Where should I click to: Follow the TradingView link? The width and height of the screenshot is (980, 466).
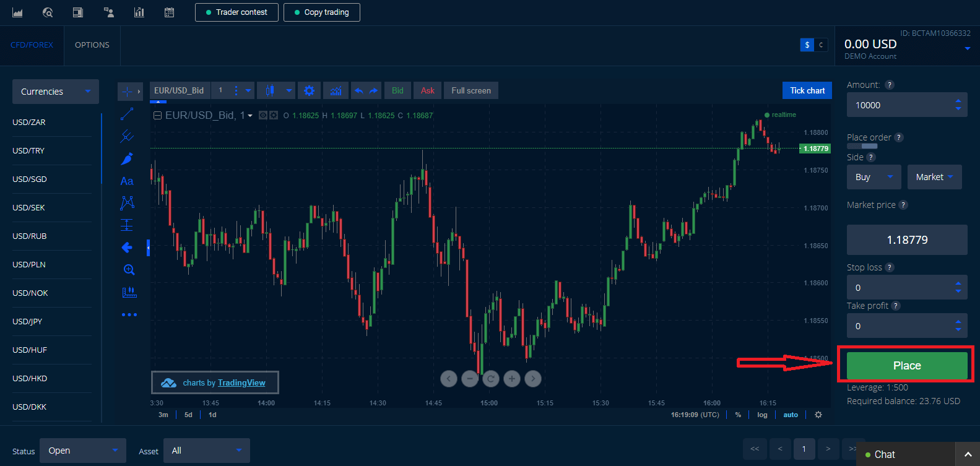click(x=241, y=383)
